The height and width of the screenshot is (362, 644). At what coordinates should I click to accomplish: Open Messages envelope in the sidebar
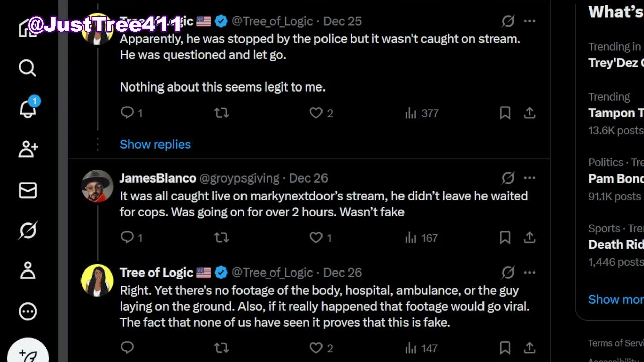[28, 190]
